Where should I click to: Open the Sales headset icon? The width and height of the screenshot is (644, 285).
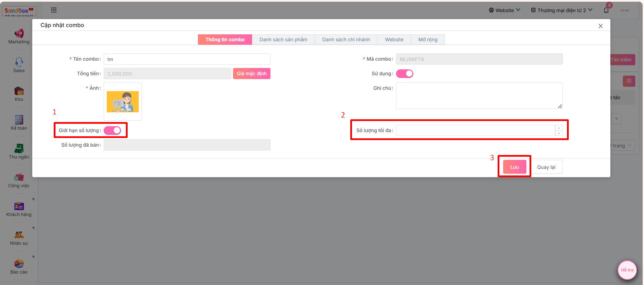click(19, 62)
